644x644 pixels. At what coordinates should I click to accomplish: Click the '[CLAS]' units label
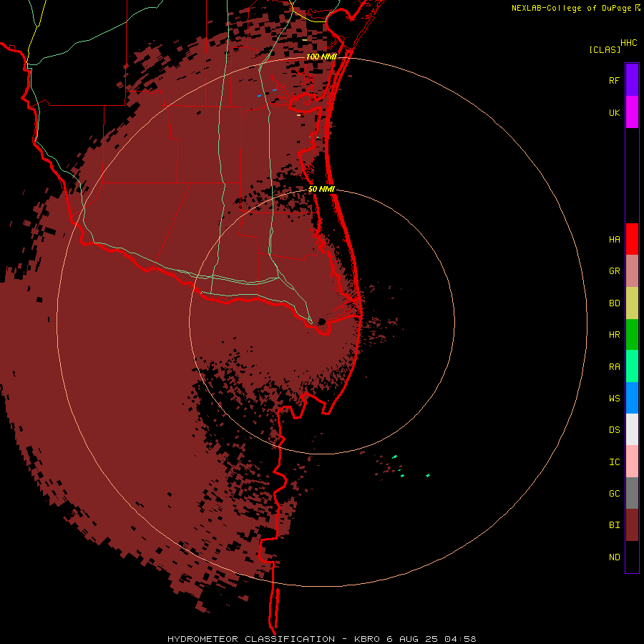pyautogui.click(x=605, y=50)
